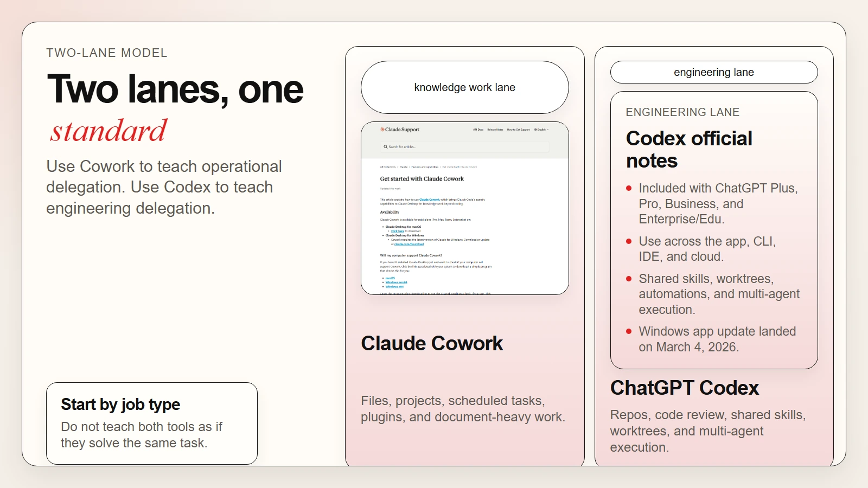Select the 'Start by job type' card
The image size is (868, 488).
pyautogui.click(x=152, y=423)
